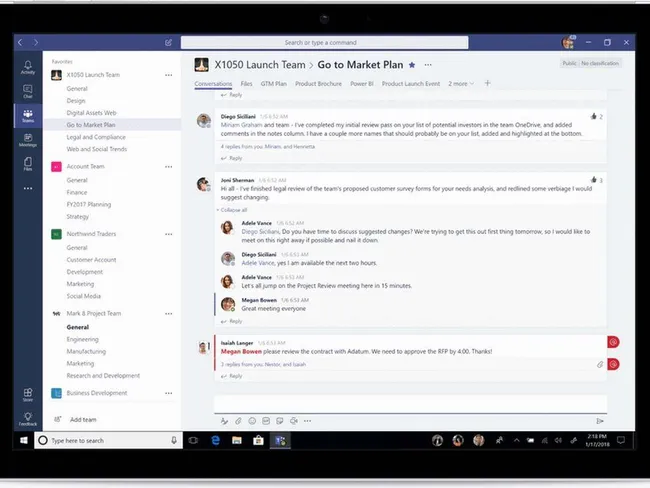Expand the '2 more' tabs dropdown

click(462, 84)
